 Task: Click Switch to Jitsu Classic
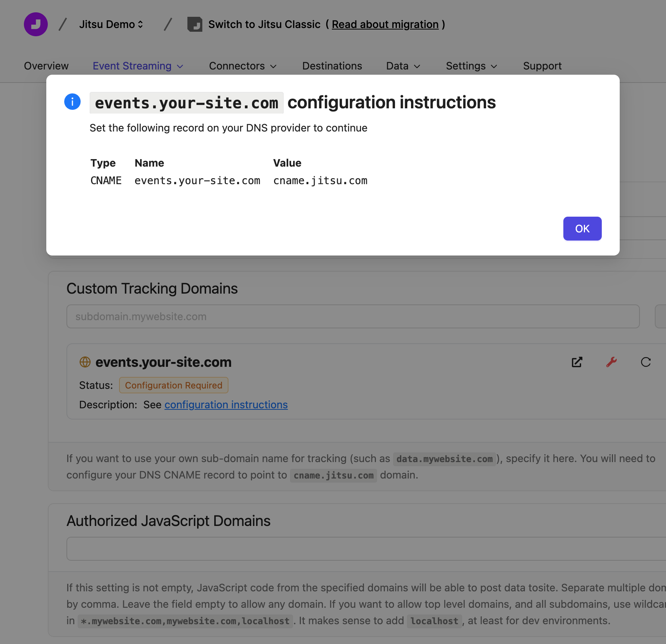(x=264, y=24)
